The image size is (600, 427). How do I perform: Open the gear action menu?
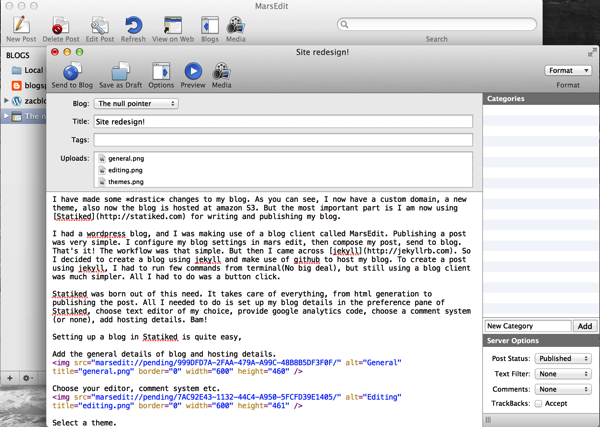(26, 378)
